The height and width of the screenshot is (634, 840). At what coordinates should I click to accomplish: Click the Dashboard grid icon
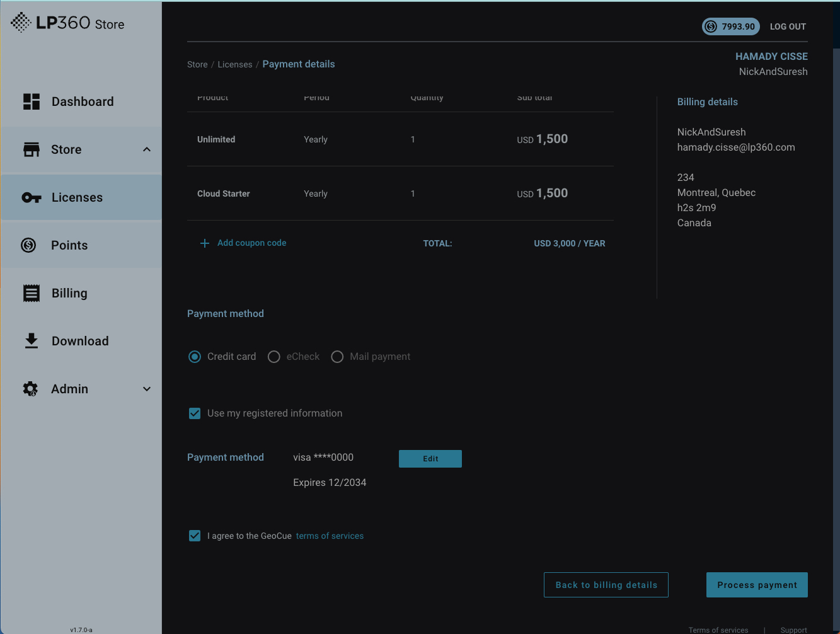point(32,101)
